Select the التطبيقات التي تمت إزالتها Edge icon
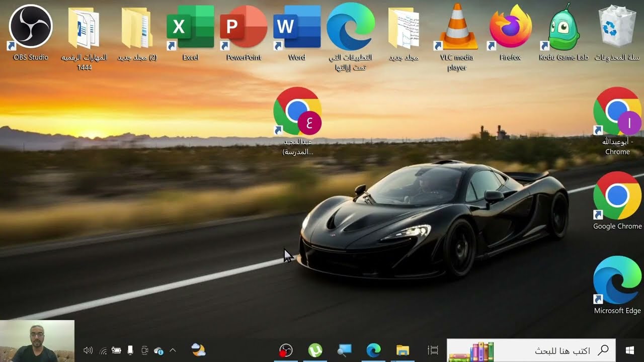The height and width of the screenshot is (362, 644). pyautogui.click(x=350, y=26)
